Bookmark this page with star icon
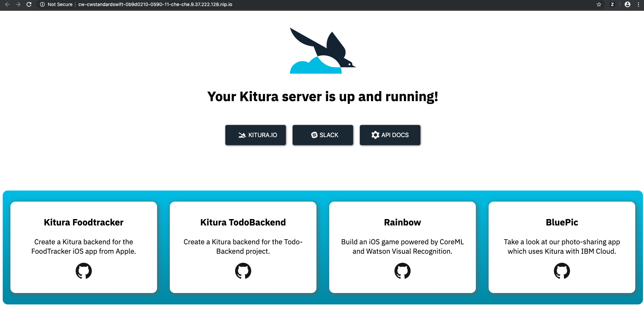 pyautogui.click(x=599, y=4)
